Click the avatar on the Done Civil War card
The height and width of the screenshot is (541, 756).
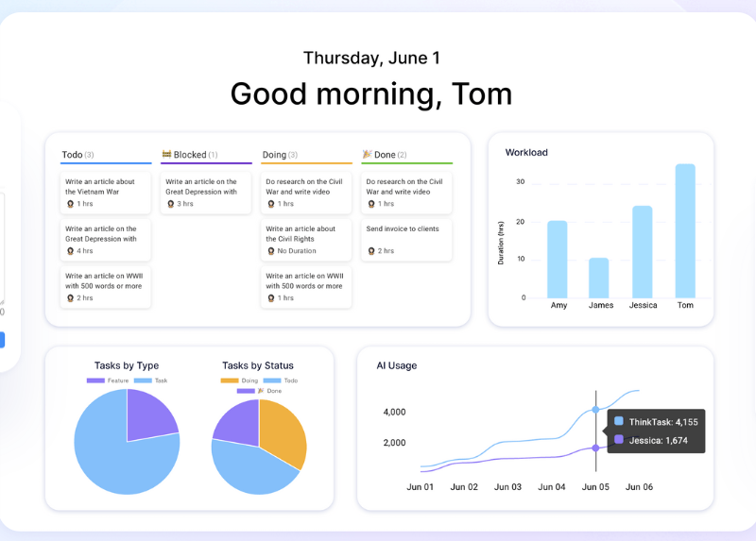coord(370,204)
